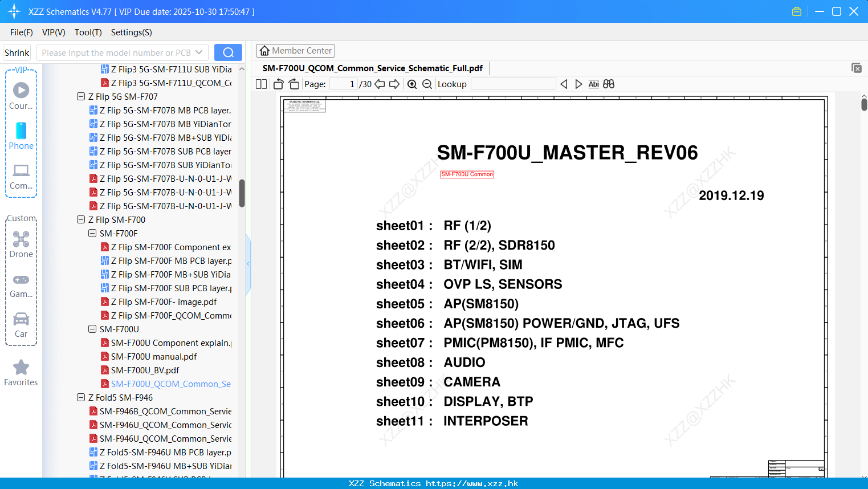Image resolution: width=868 pixels, height=489 pixels.
Task: Go to the next page arrow
Action: [394, 84]
